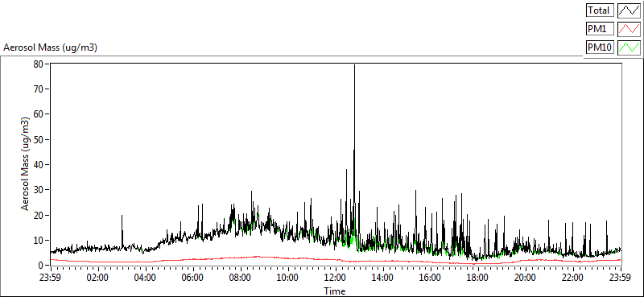Click the 40 tick label on the y-axis
Screen dimensions: 644x297
[39, 165]
